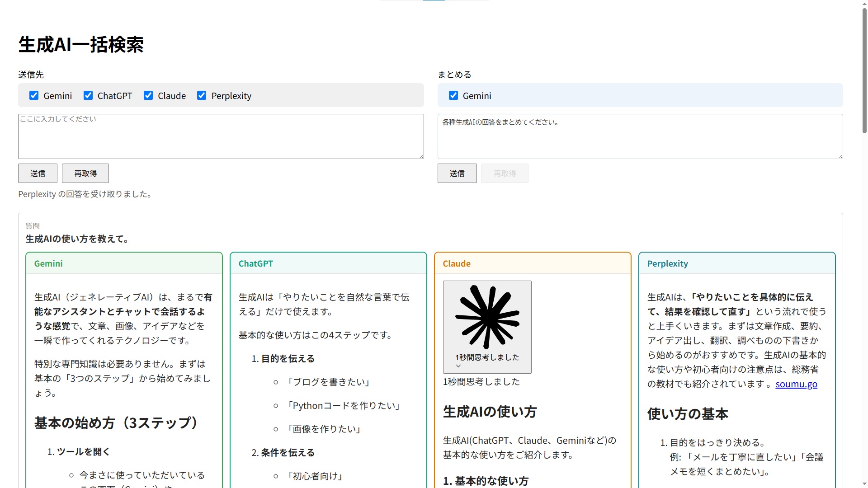Click the question text 生成AIの使い方を教えて。

pyautogui.click(x=77, y=239)
